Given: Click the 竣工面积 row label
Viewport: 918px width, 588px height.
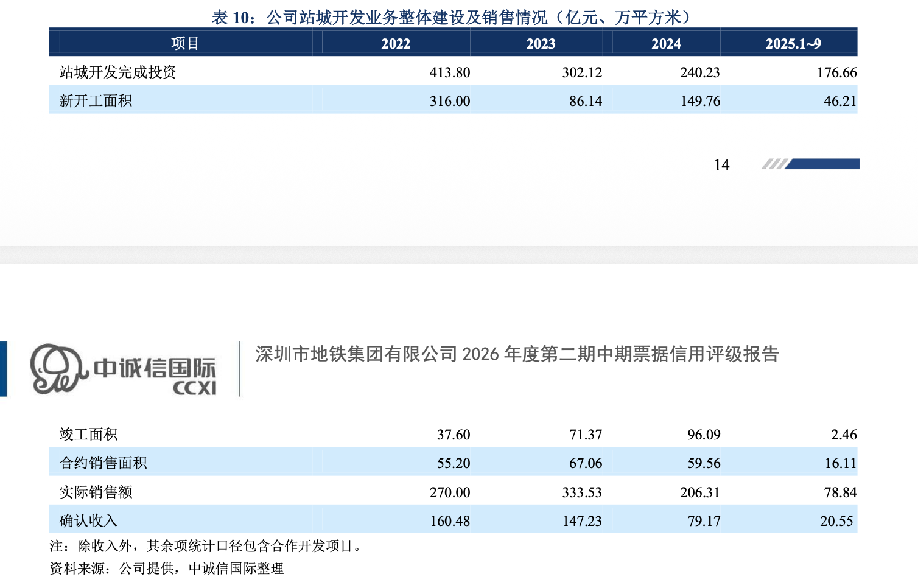Looking at the screenshot, I should (88, 435).
